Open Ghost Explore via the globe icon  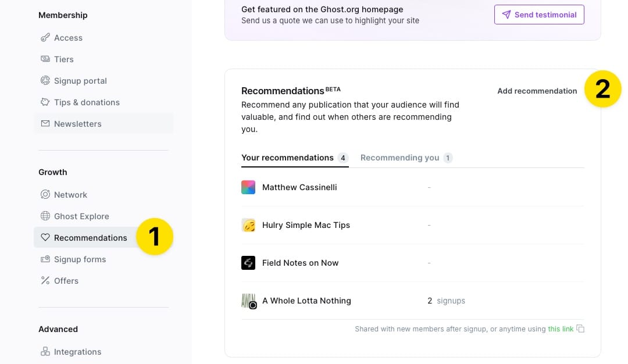[45, 216]
